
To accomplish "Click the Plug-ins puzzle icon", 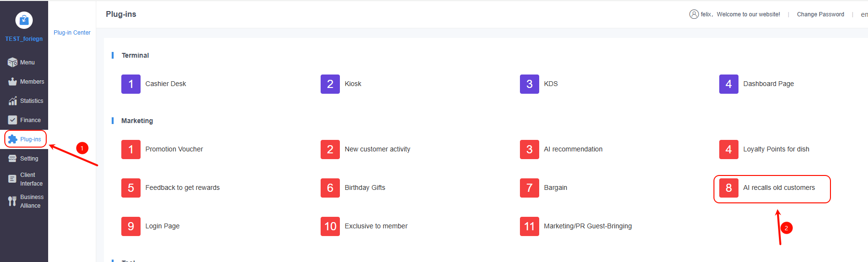I will pos(13,139).
